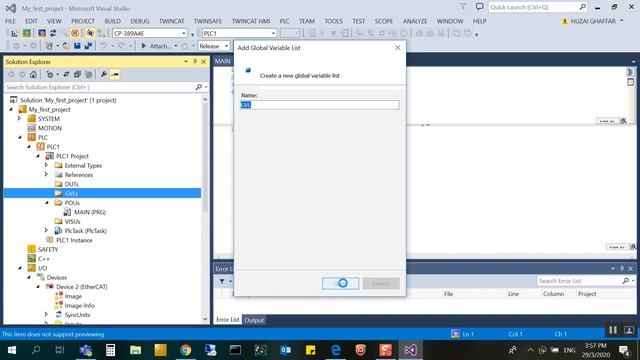
Task: Switch to the Error List tab
Action: pyautogui.click(x=228, y=320)
